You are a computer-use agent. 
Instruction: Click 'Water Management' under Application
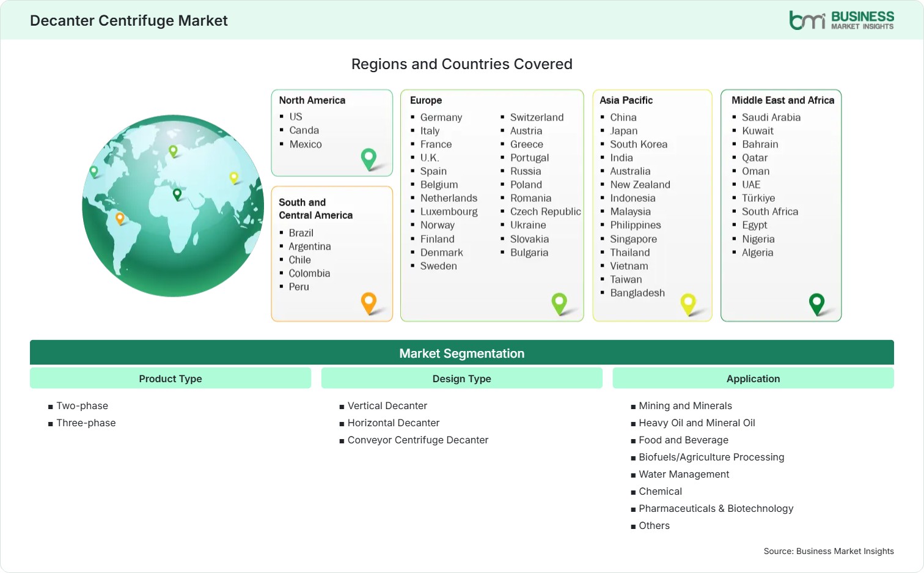pyautogui.click(x=684, y=475)
